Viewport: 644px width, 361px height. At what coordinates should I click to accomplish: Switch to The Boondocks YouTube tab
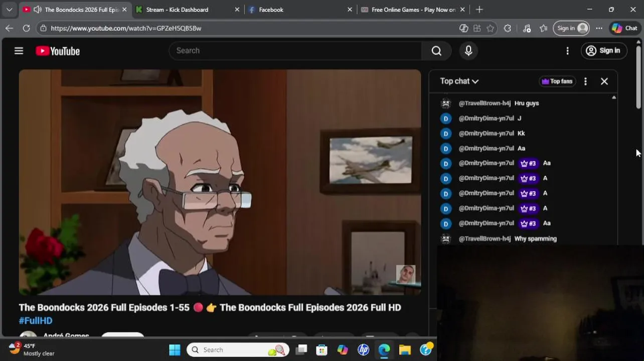[x=75, y=10]
